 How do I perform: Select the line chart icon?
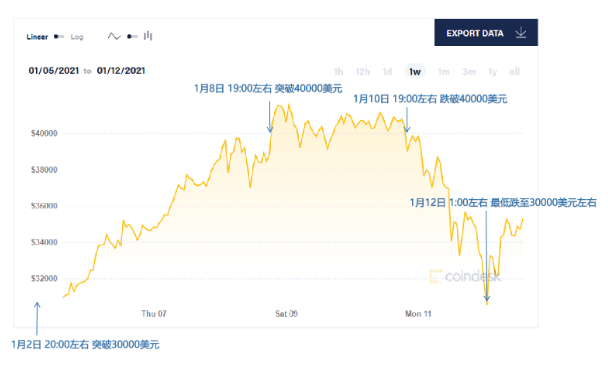click(x=114, y=36)
